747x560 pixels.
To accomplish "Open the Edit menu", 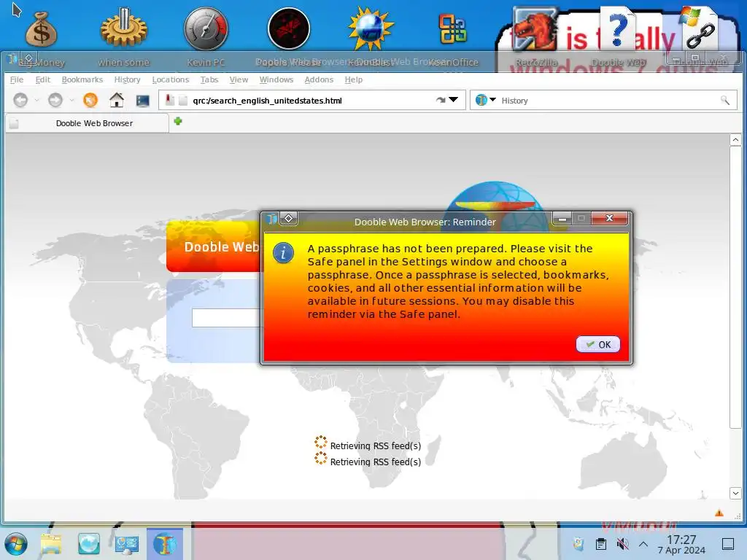I will coord(42,79).
